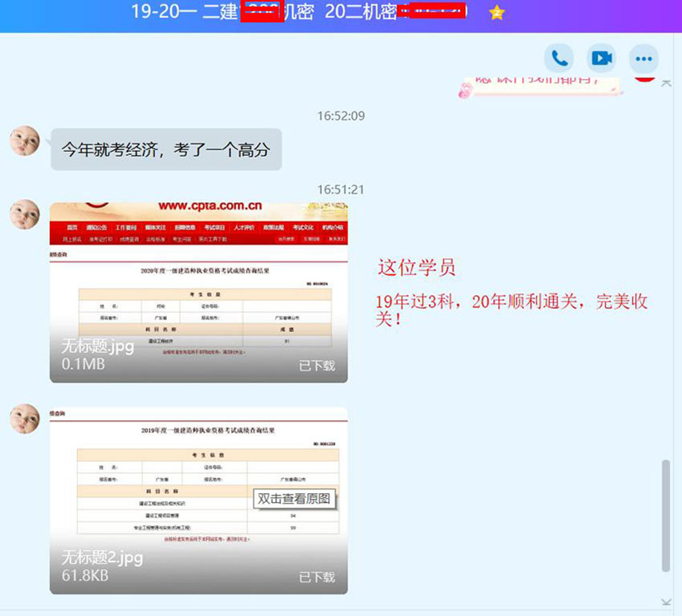
Task: Click the 双击查看原图 tooltip
Action: point(294,498)
